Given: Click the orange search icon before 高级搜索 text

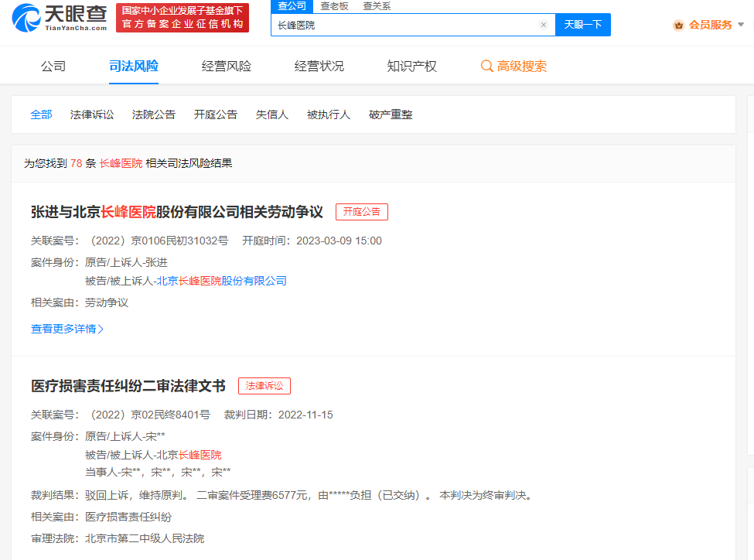Looking at the screenshot, I should (486, 67).
